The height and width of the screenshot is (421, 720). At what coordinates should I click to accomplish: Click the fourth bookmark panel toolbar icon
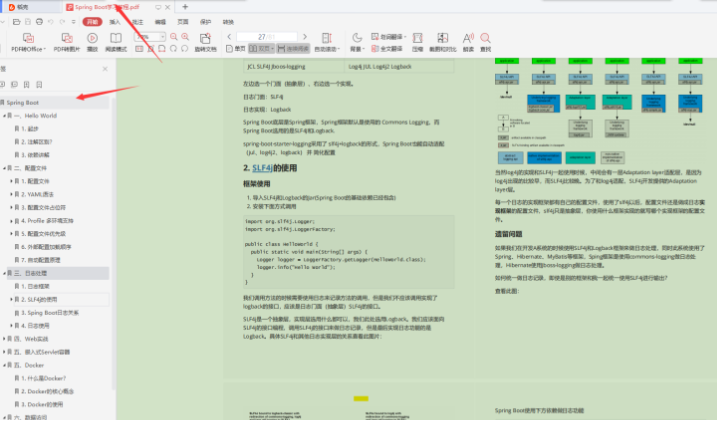click(x=39, y=84)
